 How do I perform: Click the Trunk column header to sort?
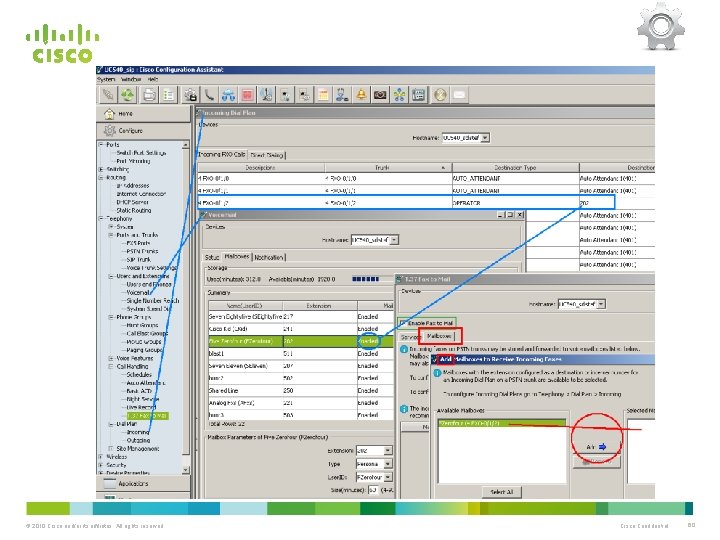coord(388,168)
